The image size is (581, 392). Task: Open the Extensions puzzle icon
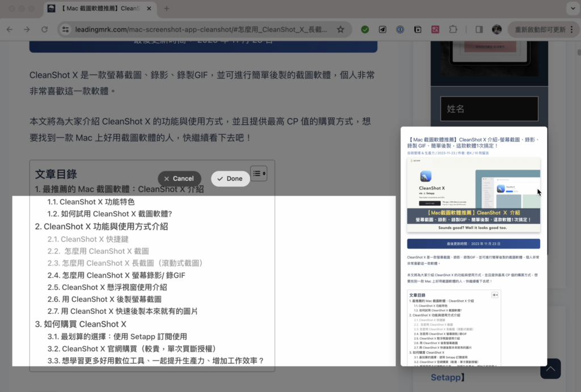[453, 29]
